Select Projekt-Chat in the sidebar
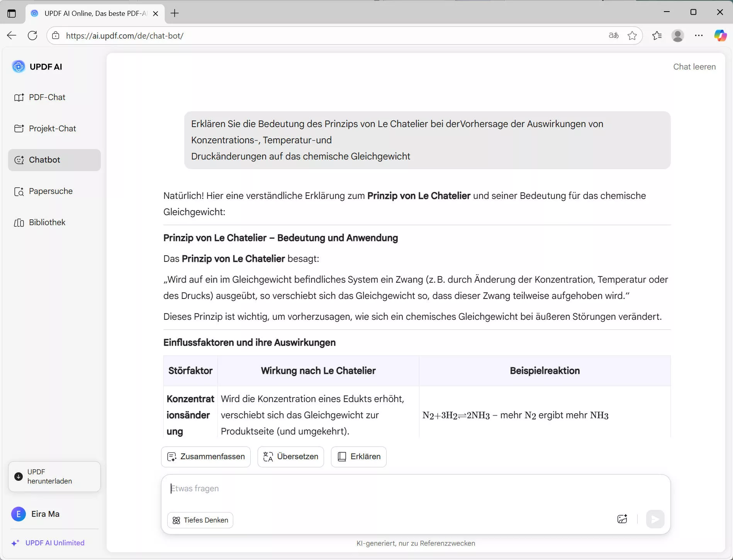The image size is (733, 560). (x=52, y=128)
